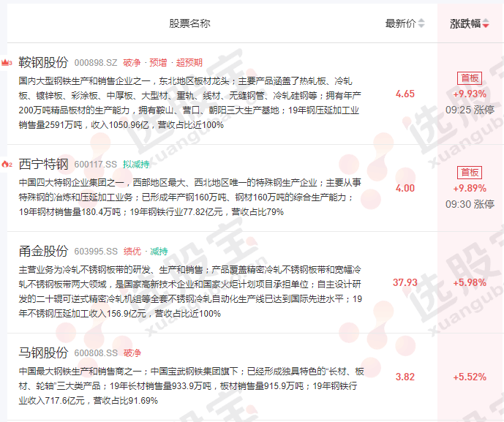Open stock 西宁特钢
Screen dimensions: 504x422
coord(43,165)
